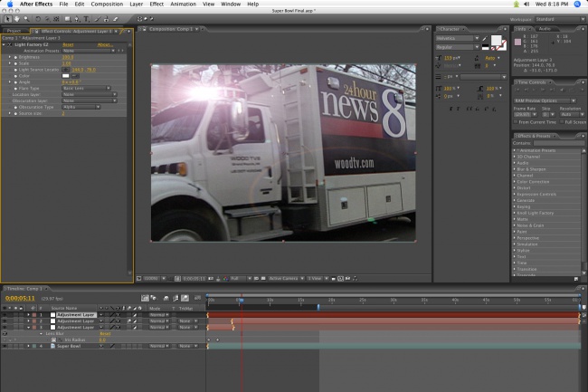The image size is (588, 392).
Task: Click the Faux Bold style icon
Action: [x=451, y=109]
